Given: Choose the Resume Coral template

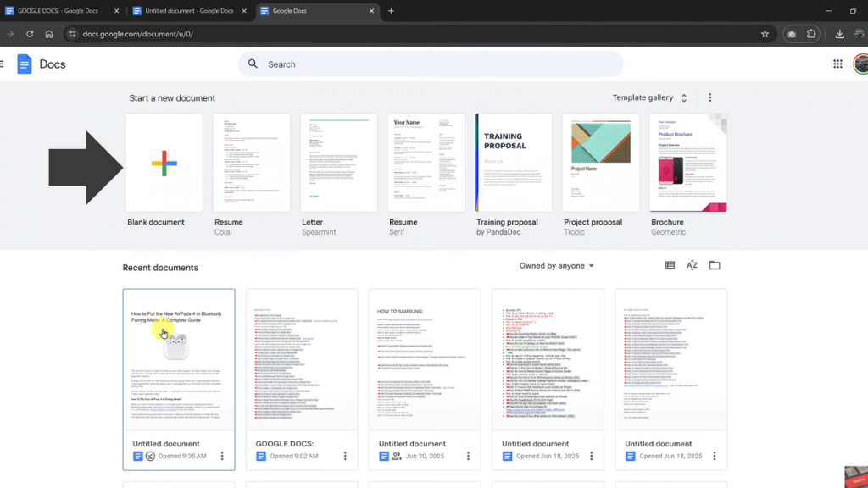Looking at the screenshot, I should [251, 163].
